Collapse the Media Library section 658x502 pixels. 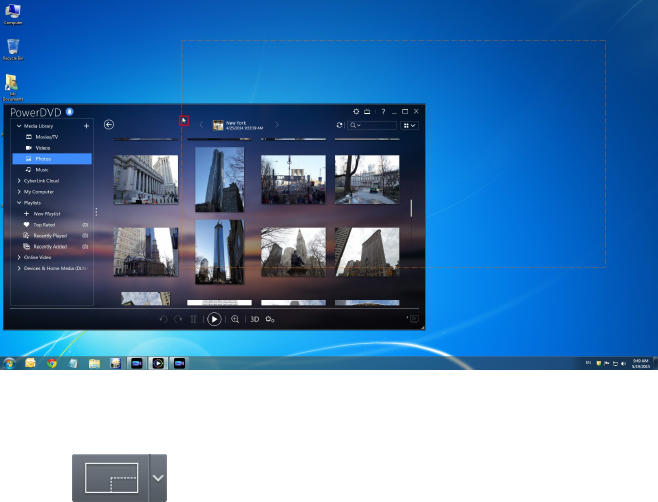[19, 126]
